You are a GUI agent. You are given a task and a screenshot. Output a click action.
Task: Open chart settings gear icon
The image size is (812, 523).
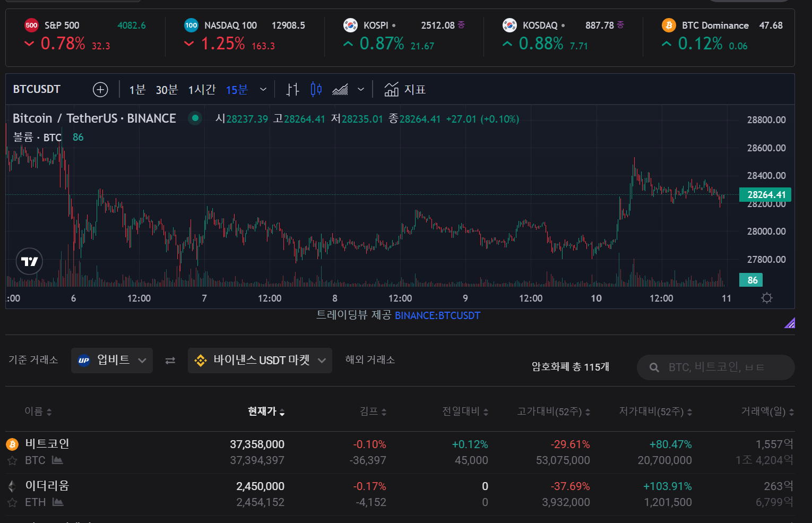[766, 298]
